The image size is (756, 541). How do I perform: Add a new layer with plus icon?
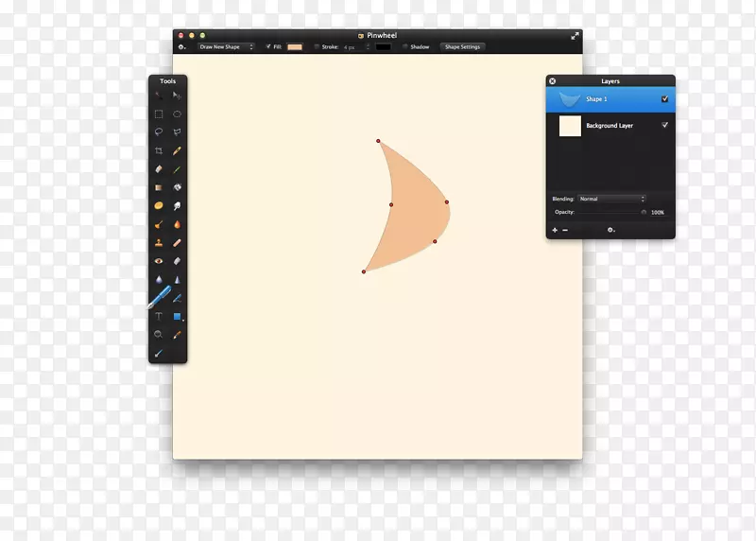[x=555, y=230]
